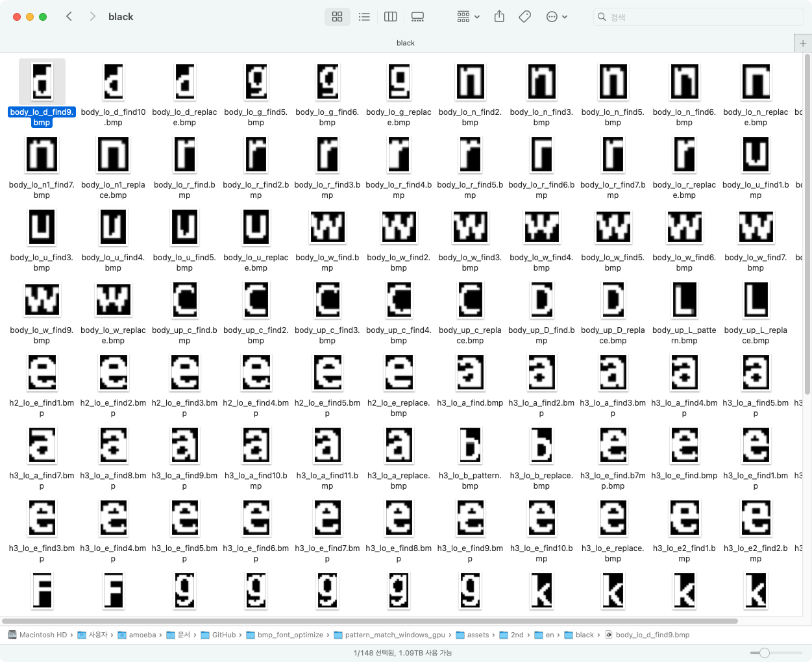This screenshot has height=662, width=812.
Task: Select the icon grid view
Action: 337,17
